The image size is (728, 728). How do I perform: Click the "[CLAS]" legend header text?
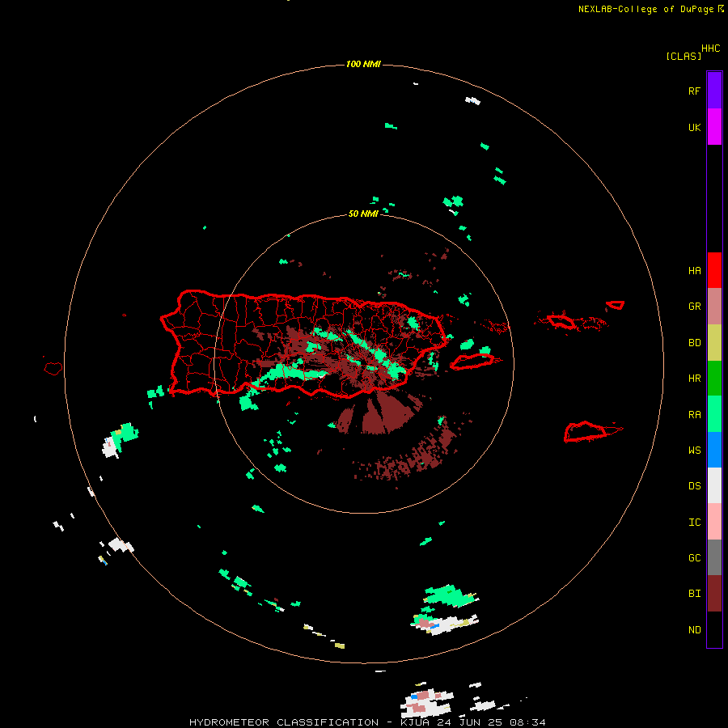coord(684,56)
